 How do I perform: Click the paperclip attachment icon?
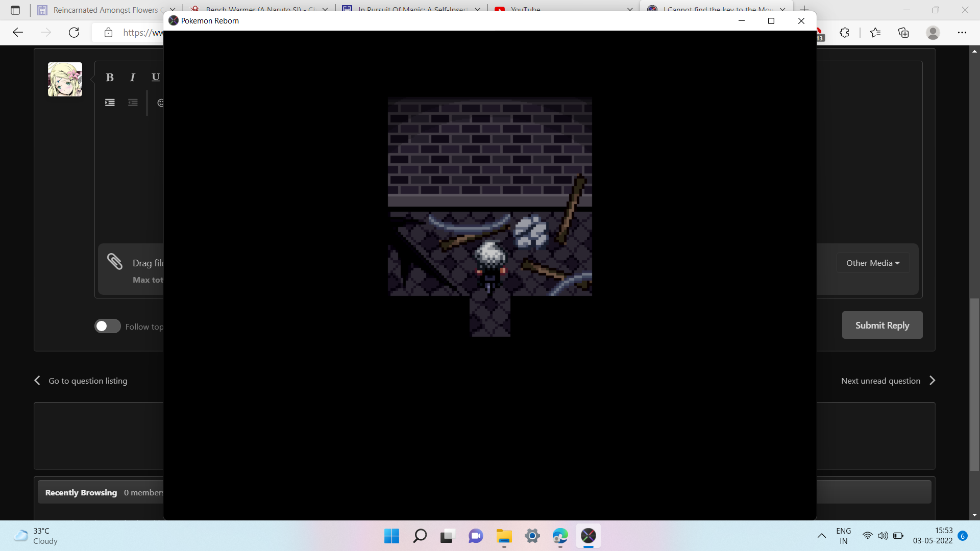coord(115,262)
